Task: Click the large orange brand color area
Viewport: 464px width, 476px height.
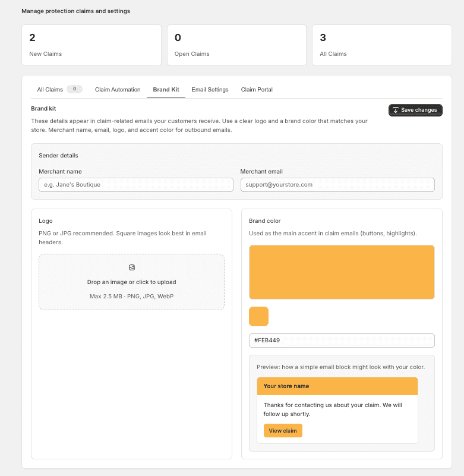Action: (342, 272)
